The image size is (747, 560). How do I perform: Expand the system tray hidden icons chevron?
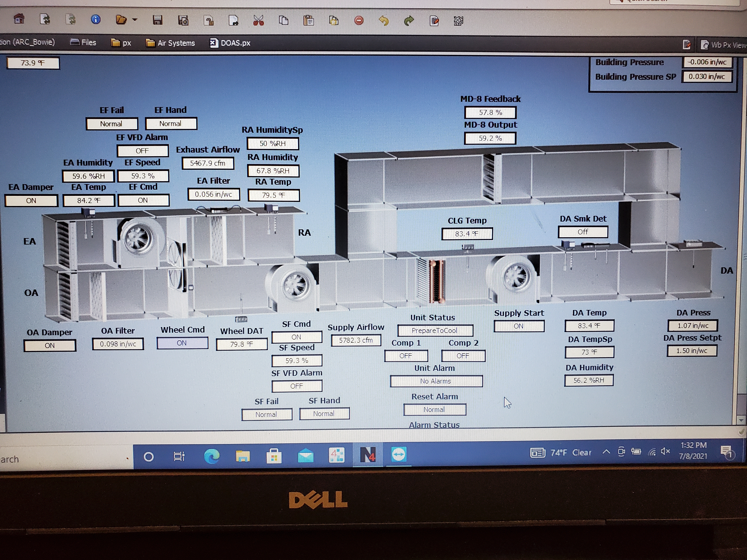(x=606, y=452)
